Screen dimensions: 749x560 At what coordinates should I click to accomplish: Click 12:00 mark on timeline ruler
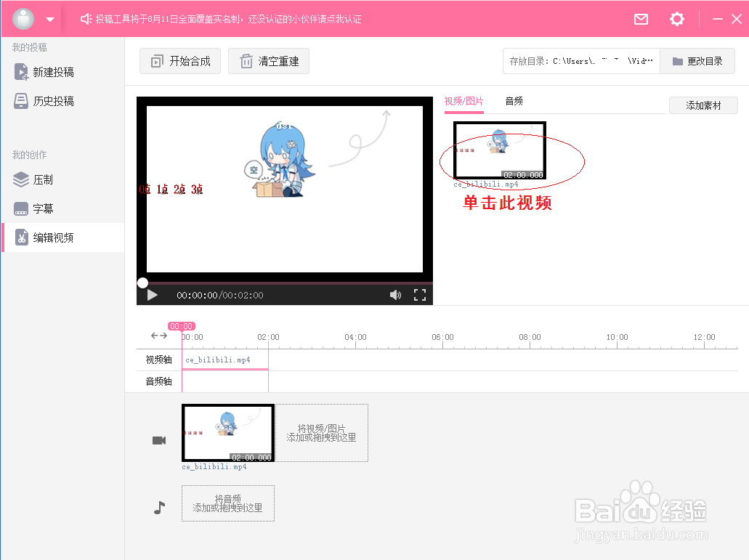(704, 337)
